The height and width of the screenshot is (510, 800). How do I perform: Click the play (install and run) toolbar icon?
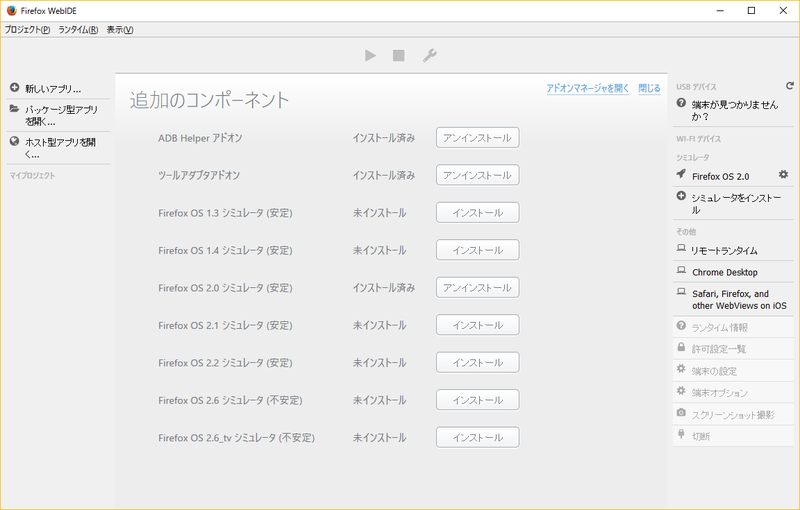coord(370,55)
